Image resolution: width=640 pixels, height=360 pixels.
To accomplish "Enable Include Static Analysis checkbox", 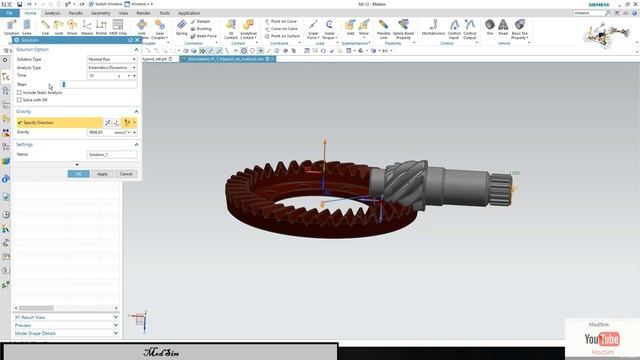I will click(19, 93).
